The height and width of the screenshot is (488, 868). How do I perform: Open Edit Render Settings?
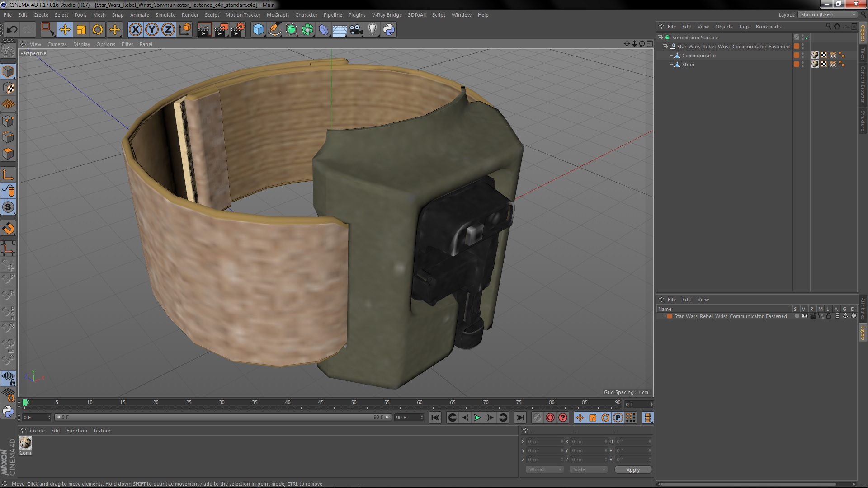(238, 30)
